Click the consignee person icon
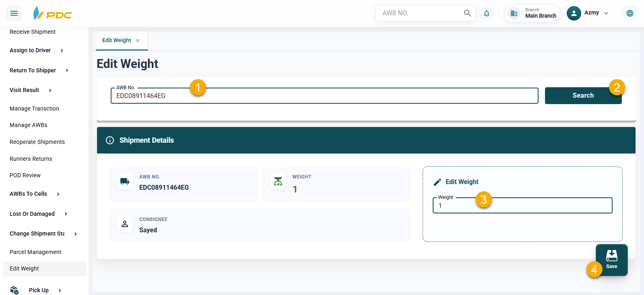 click(x=125, y=224)
